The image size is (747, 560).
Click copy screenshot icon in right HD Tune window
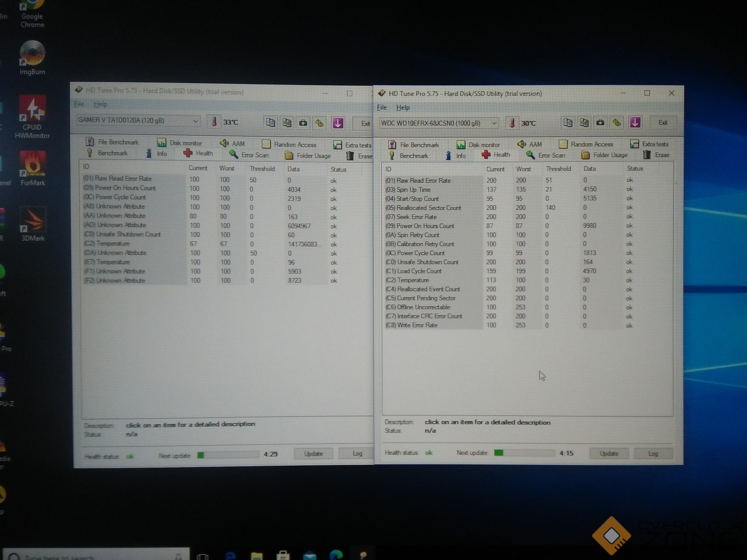584,123
